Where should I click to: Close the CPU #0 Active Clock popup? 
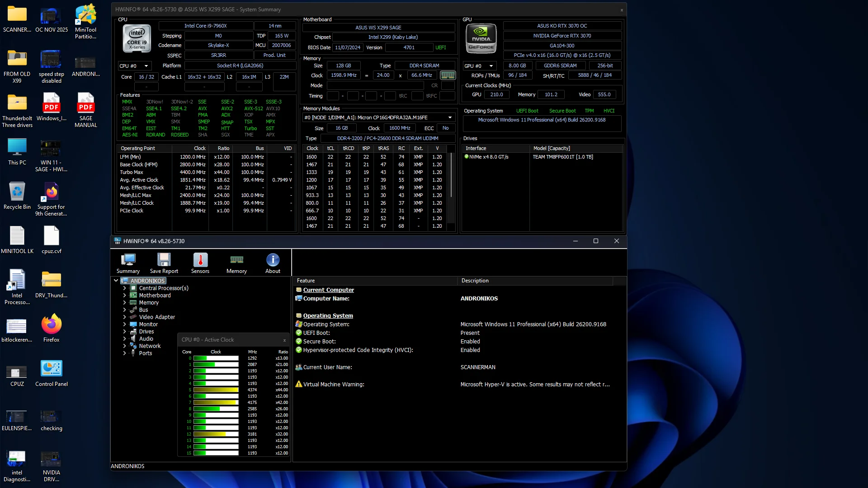[284, 340]
